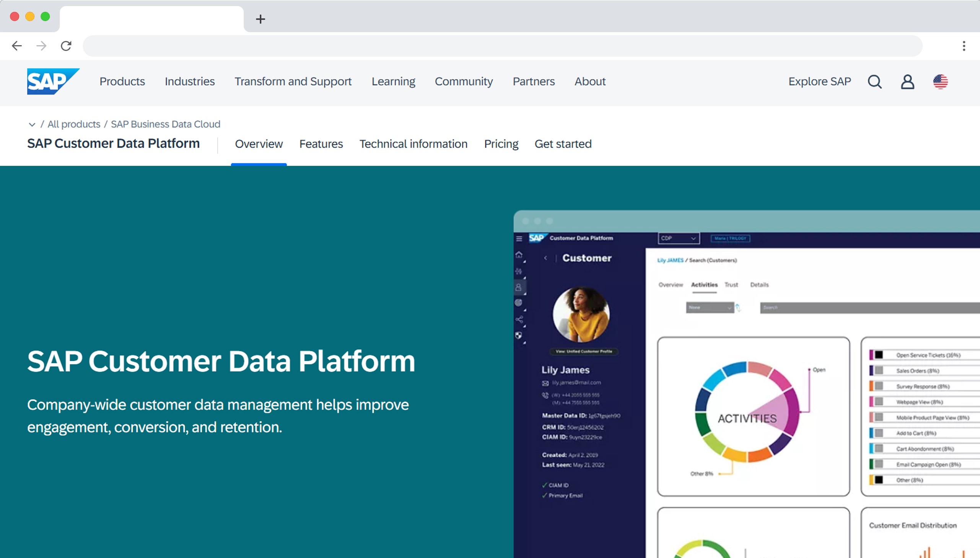Go to the Pricing tab
Viewport: 980px width, 558px height.
click(x=501, y=144)
